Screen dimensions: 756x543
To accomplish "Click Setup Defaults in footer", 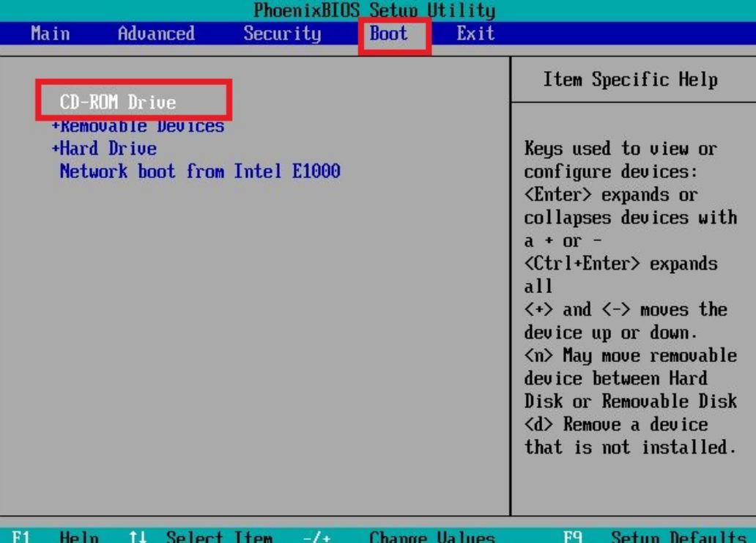I will (678, 537).
